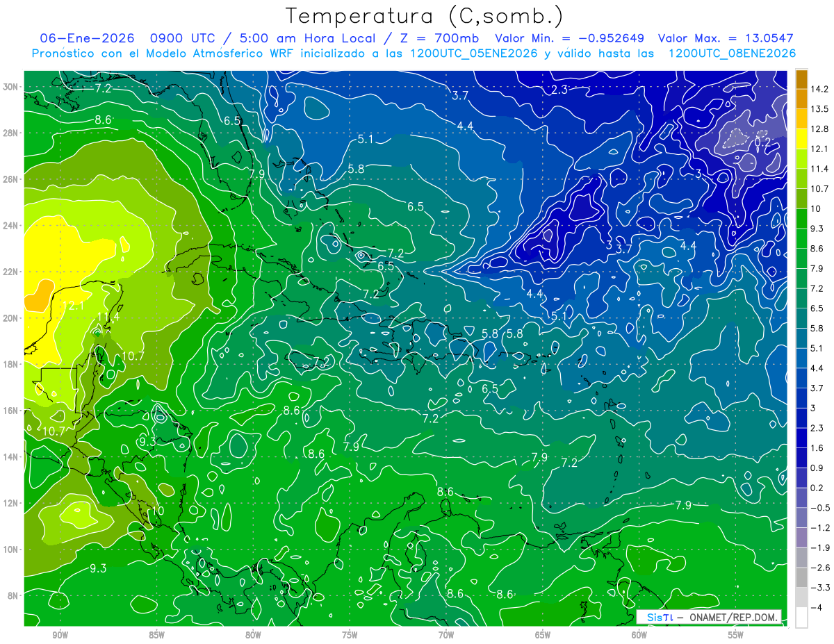Click the '65W' longitude axis label
This screenshot has height=644, width=834.
click(543, 635)
